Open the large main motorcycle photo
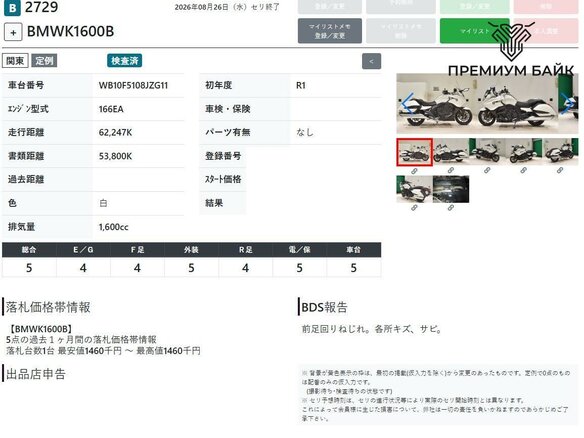Image resolution: width=584 pixels, height=438 pixels. coord(487,103)
